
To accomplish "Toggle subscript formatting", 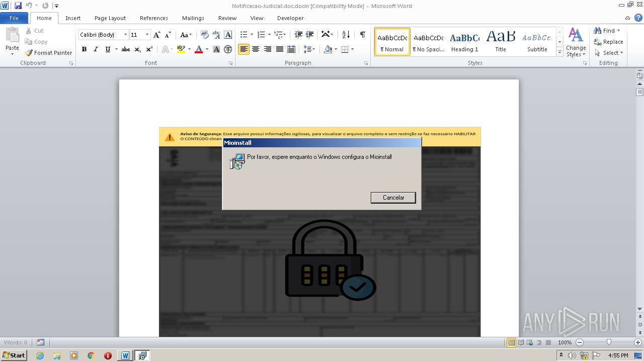I will click(x=137, y=49).
